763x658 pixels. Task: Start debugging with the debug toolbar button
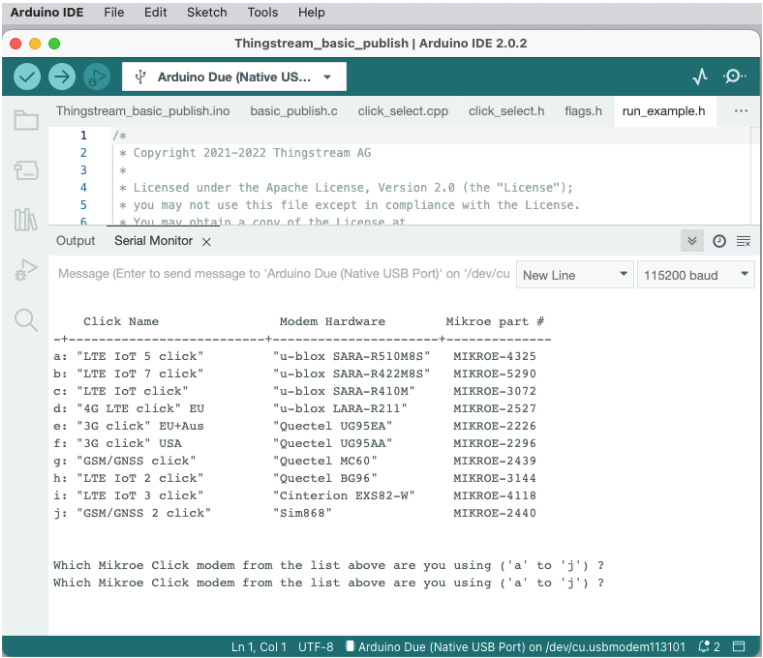point(97,76)
